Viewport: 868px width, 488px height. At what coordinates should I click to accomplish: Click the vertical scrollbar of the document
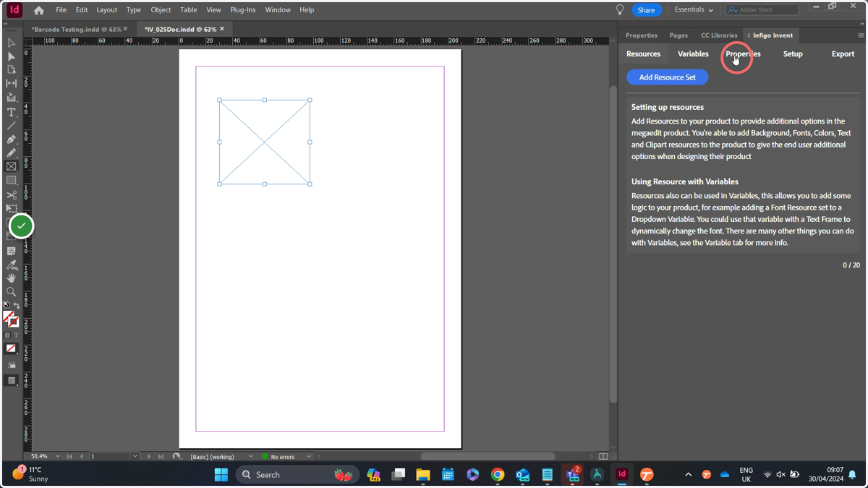[x=613, y=244]
